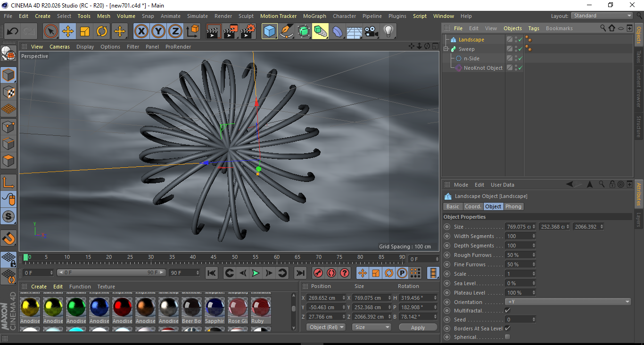
Task: Activate the Rotate tool
Action: 102,32
